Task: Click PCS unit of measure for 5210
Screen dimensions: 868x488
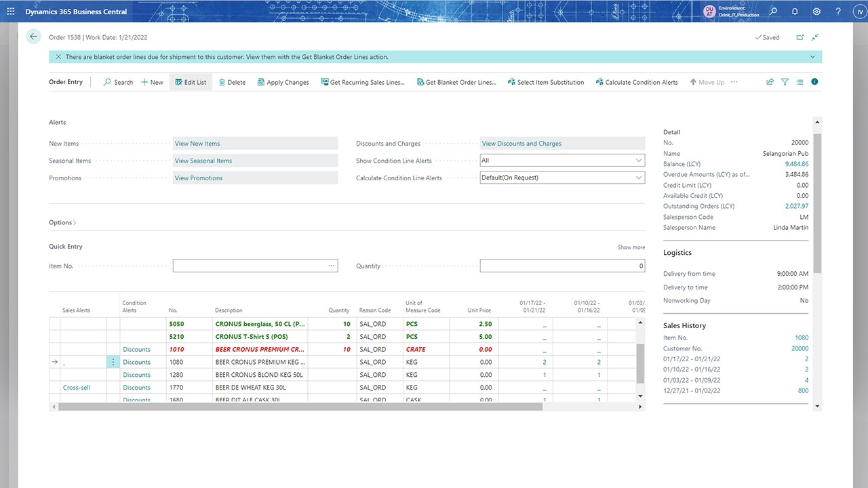Action: pos(412,337)
